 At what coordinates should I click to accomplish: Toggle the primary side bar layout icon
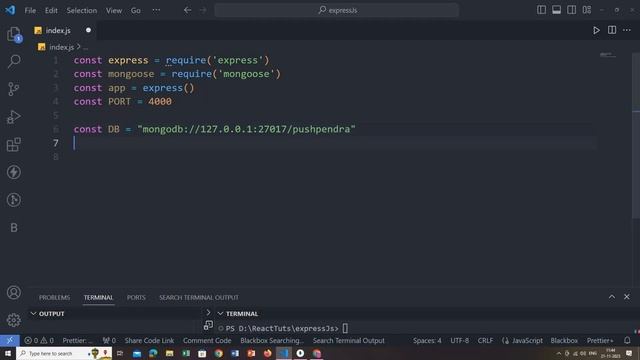pos(541,10)
